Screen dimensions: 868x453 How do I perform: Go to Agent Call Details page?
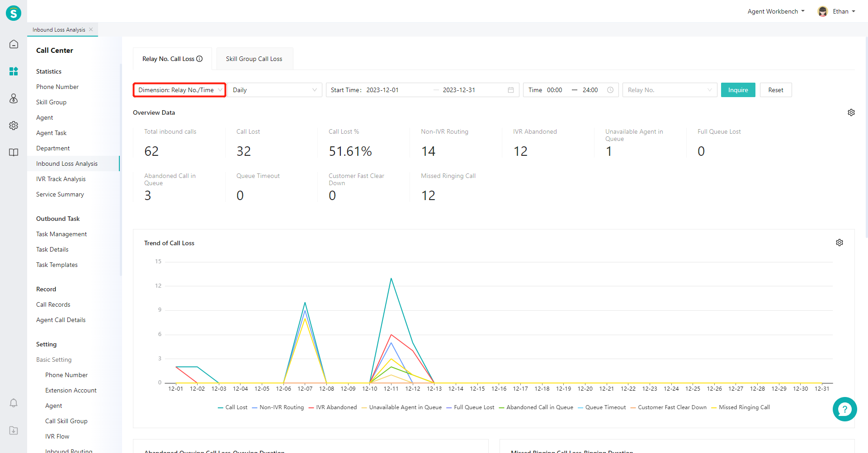coord(61,320)
